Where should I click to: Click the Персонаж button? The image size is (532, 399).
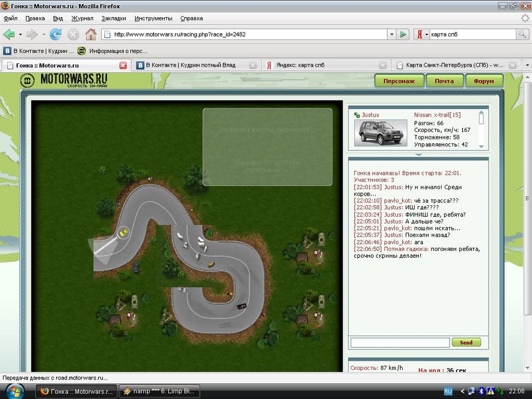tap(399, 81)
